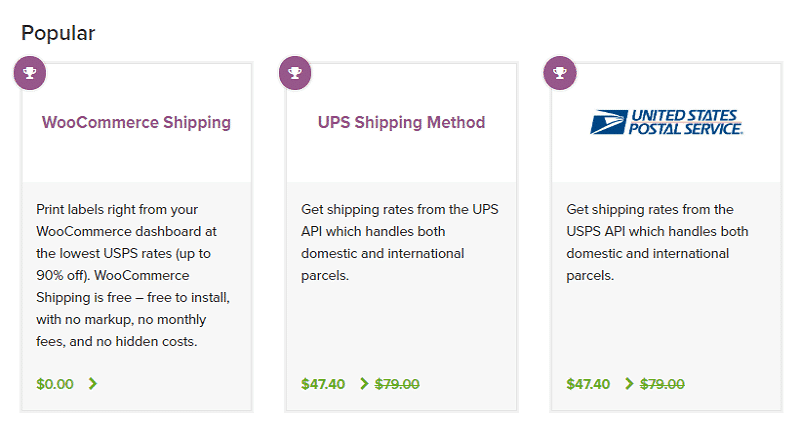Click green chevron next to $0.00
The width and height of the screenshot is (800, 430).
(92, 384)
